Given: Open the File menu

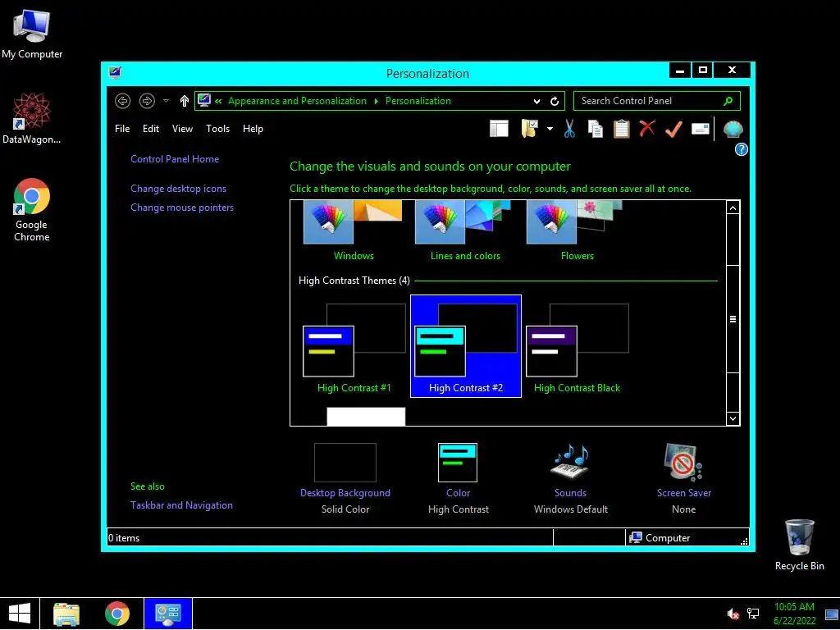Looking at the screenshot, I should [122, 129].
